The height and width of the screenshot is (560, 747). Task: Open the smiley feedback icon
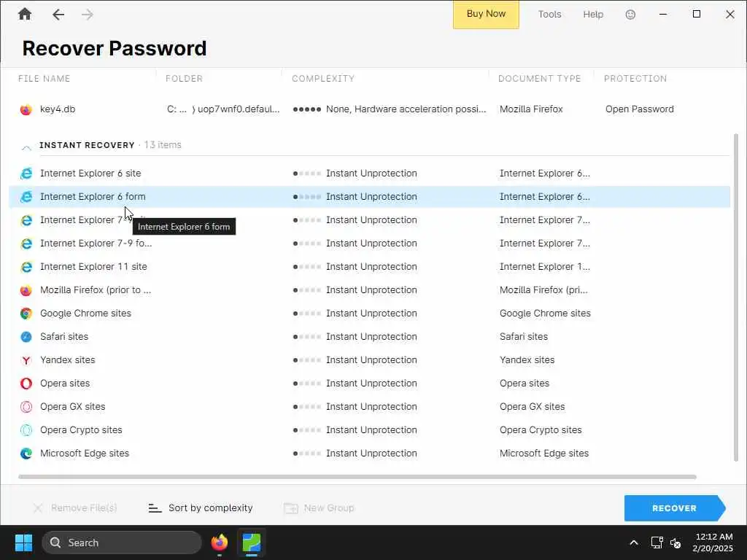[630, 15]
